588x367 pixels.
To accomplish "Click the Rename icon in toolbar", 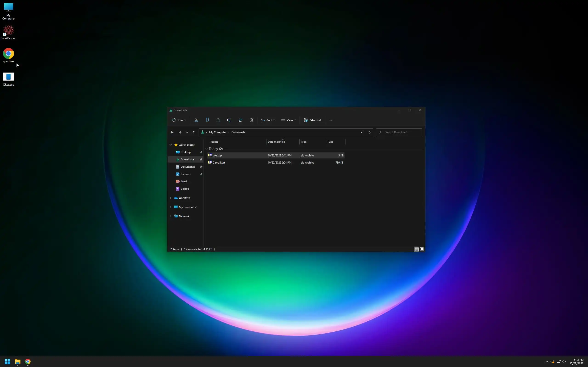I will (229, 120).
